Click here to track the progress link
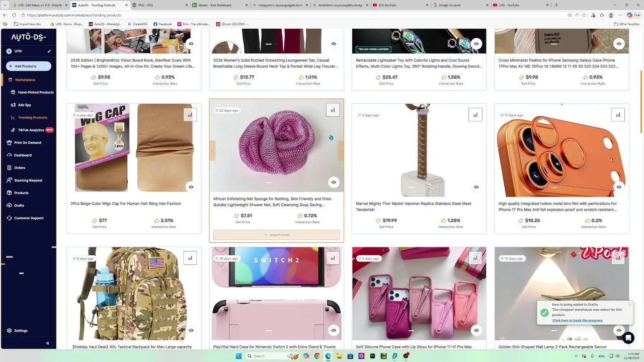 pos(577,320)
